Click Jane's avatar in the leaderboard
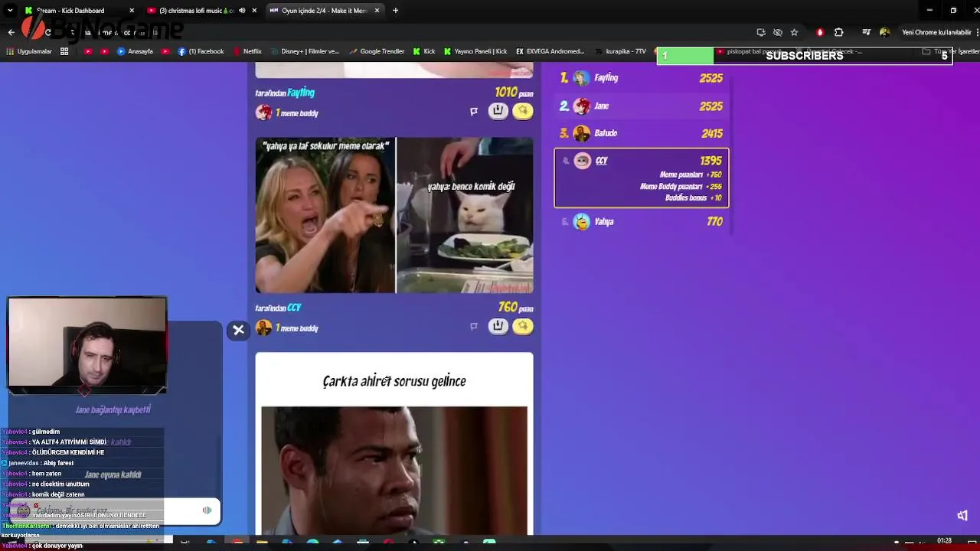Viewport: 980px width, 551px height. coord(582,106)
